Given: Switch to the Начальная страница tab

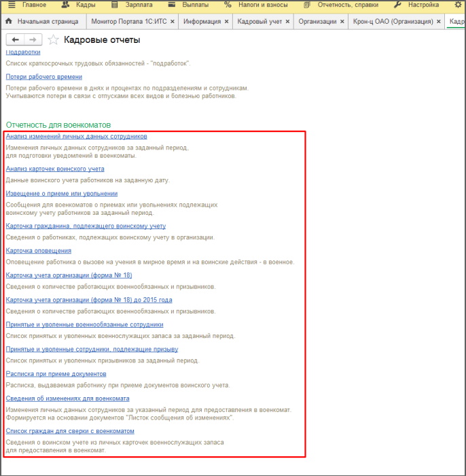Looking at the screenshot, I should pos(47,22).
